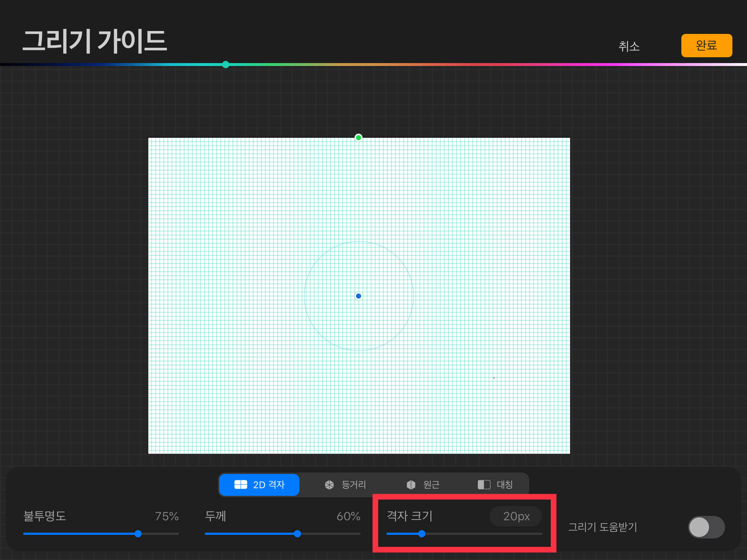Click the 두께 thickness slider handle
Viewport: 747px width, 560px height.
[297, 534]
